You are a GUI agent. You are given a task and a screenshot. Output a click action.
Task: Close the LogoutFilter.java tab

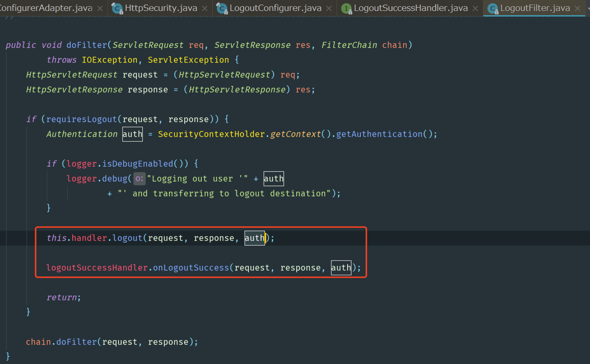[x=578, y=9]
